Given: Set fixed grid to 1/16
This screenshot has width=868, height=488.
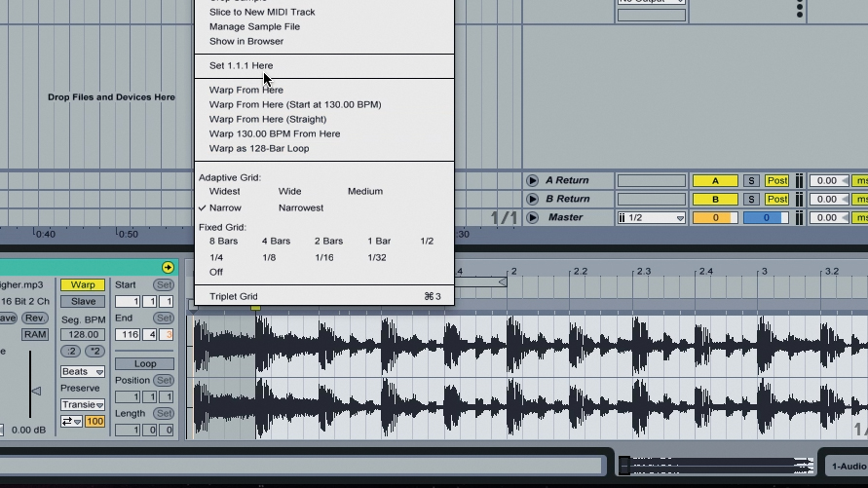Looking at the screenshot, I should coord(323,257).
